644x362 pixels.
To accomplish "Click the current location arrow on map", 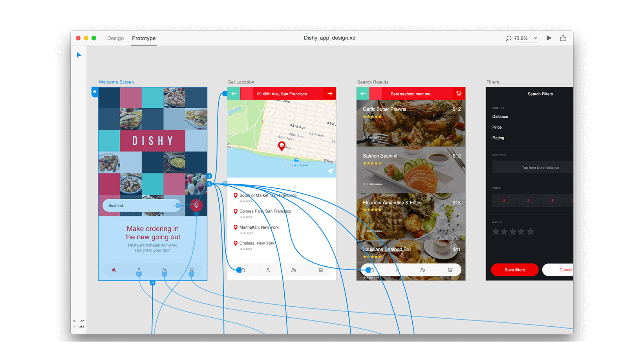I will [331, 171].
